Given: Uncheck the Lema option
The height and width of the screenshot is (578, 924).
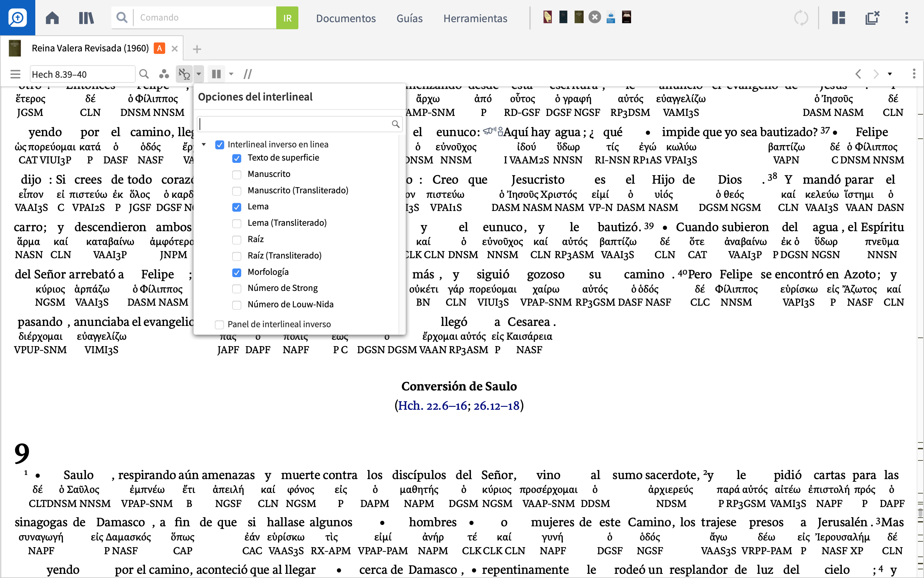Looking at the screenshot, I should tap(237, 207).
